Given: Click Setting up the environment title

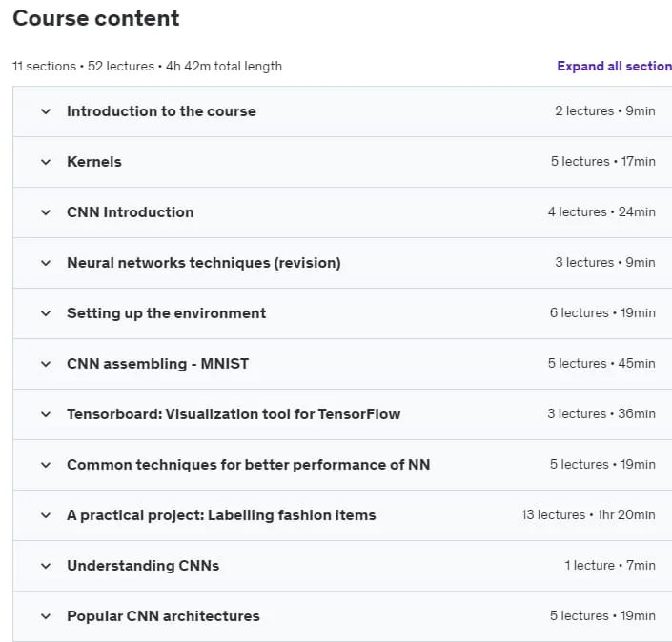Looking at the screenshot, I should (166, 313).
